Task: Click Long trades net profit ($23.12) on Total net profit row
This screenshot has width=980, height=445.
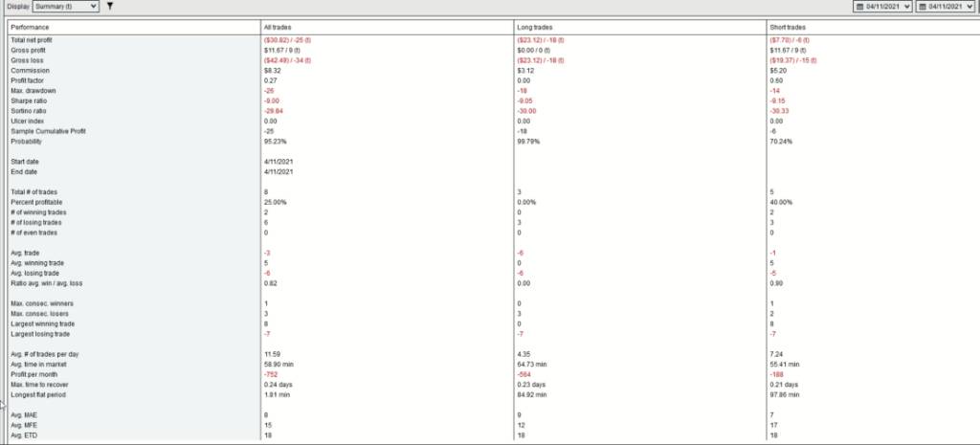Action: click(x=541, y=40)
